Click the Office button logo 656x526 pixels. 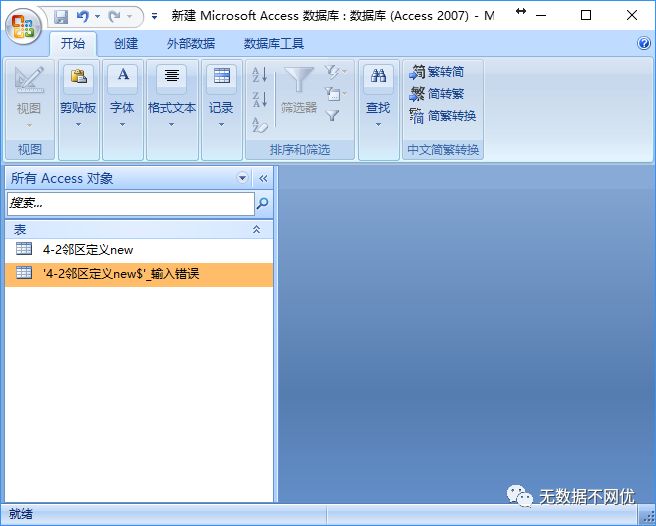(23, 26)
